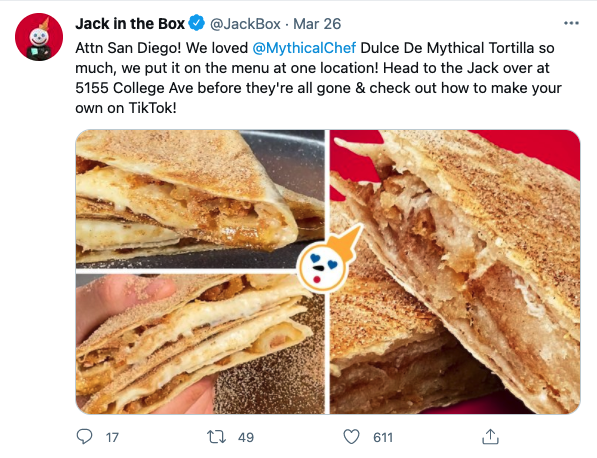Click the reply speech bubble icon
Screen dimensions: 597x458
point(84,437)
